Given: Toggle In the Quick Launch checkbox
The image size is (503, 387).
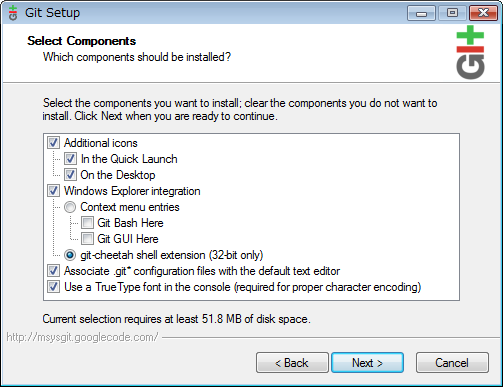Looking at the screenshot, I should coord(70,159).
